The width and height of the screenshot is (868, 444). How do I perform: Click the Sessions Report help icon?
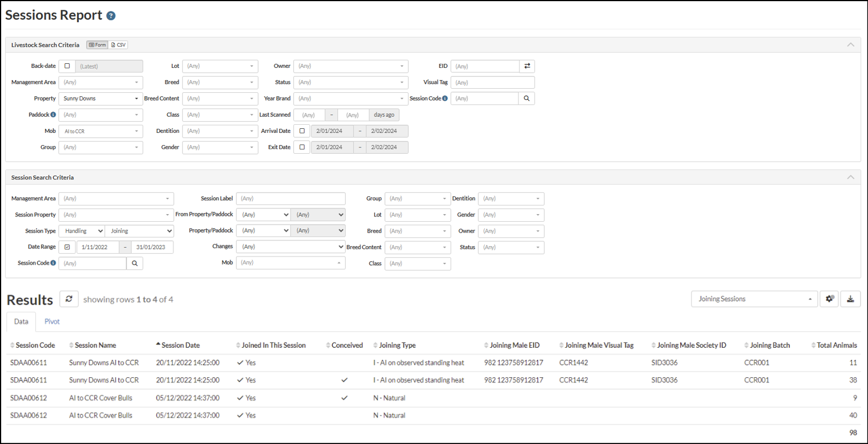click(x=111, y=16)
